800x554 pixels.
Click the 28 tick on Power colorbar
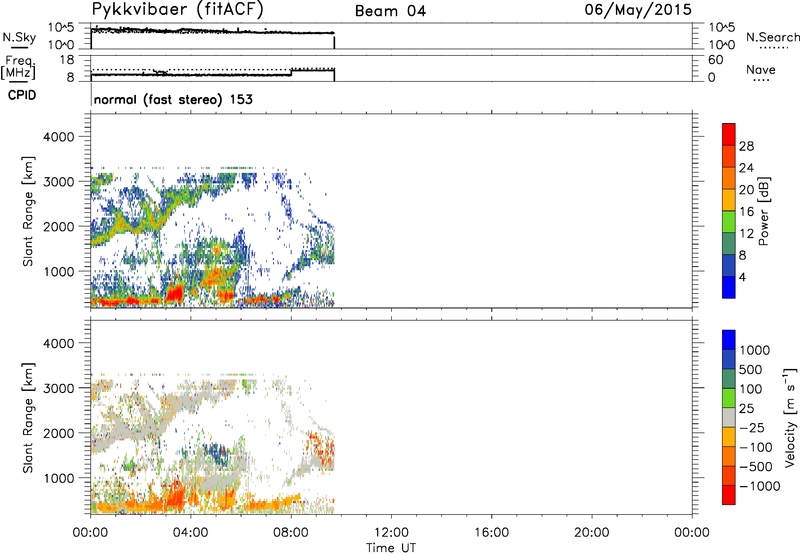click(x=746, y=146)
